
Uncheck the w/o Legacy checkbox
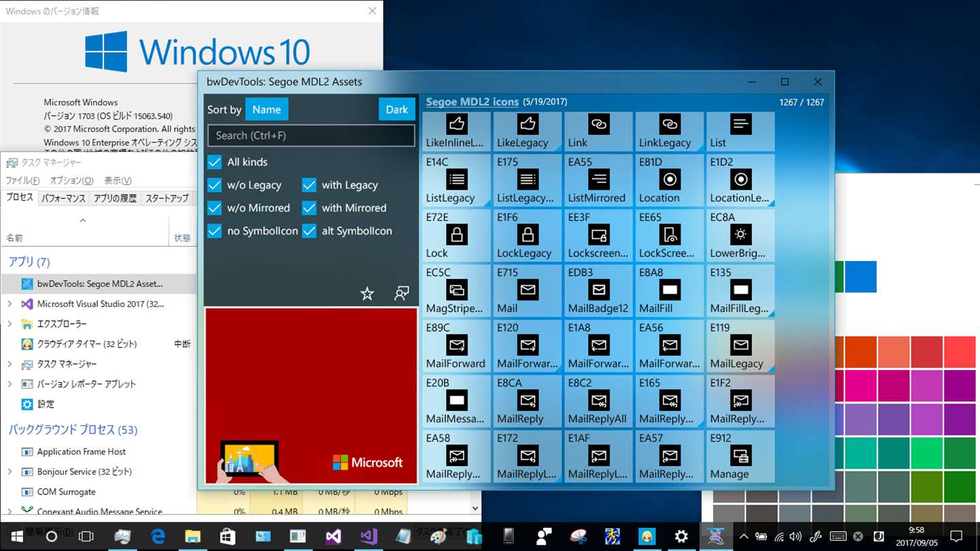click(214, 185)
